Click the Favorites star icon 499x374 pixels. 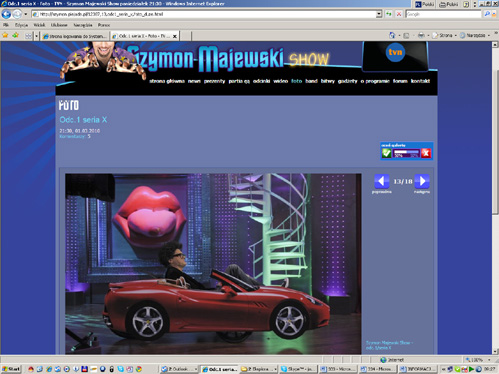(x=5, y=35)
